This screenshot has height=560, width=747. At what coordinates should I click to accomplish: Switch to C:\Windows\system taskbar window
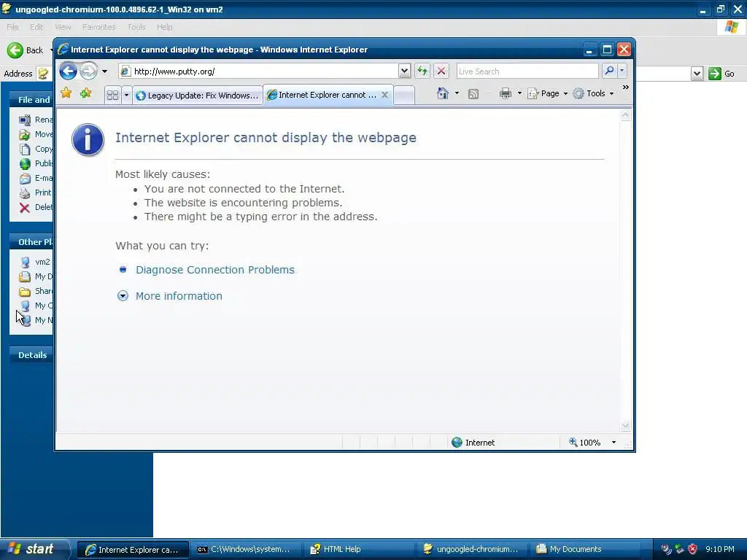pyautogui.click(x=247, y=550)
